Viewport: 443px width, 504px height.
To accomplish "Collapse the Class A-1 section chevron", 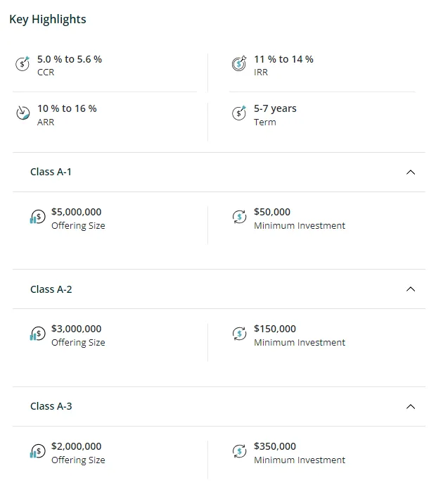I will click(x=411, y=172).
